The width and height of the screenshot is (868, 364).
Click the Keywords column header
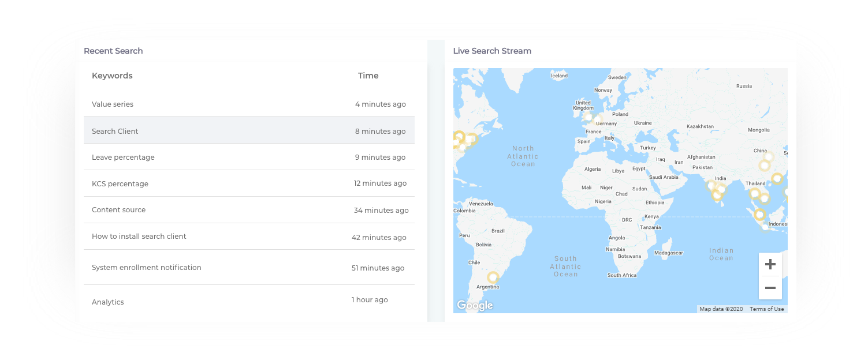click(x=112, y=76)
